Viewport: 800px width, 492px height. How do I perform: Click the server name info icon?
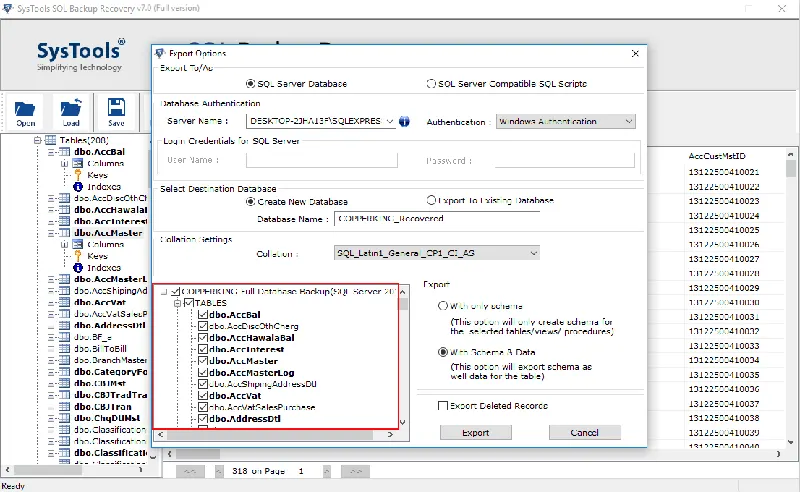(x=404, y=121)
